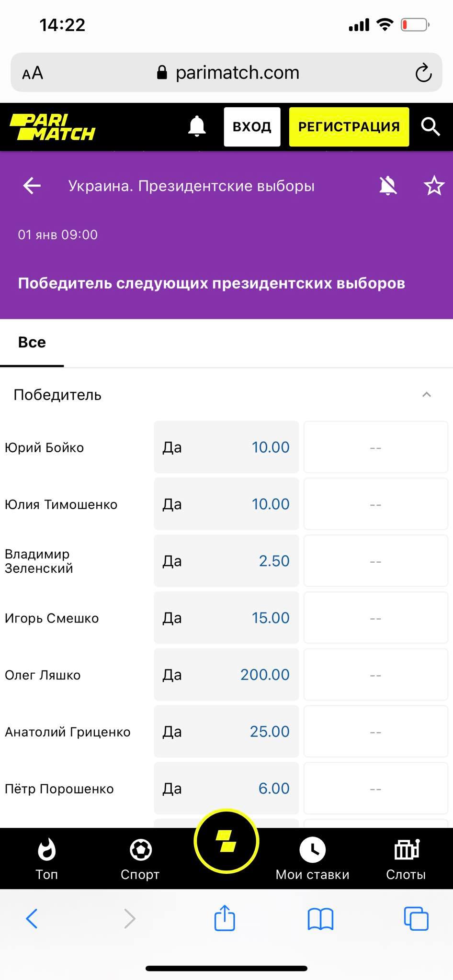
Task: Open the Слоты section
Action: point(406,859)
